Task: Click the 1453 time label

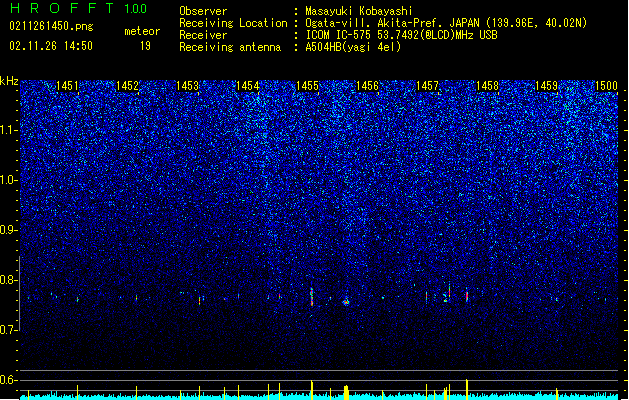Action: tap(187, 86)
